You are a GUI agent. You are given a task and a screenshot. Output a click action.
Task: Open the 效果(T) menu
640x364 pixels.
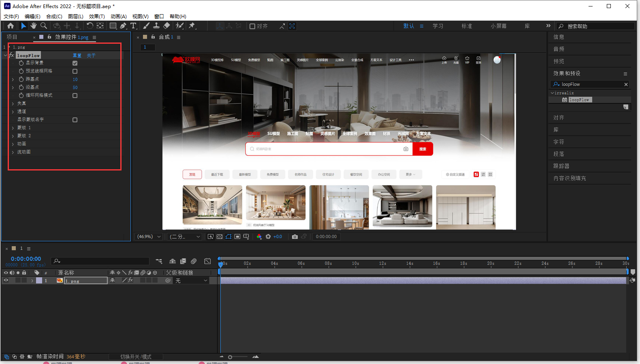click(96, 17)
